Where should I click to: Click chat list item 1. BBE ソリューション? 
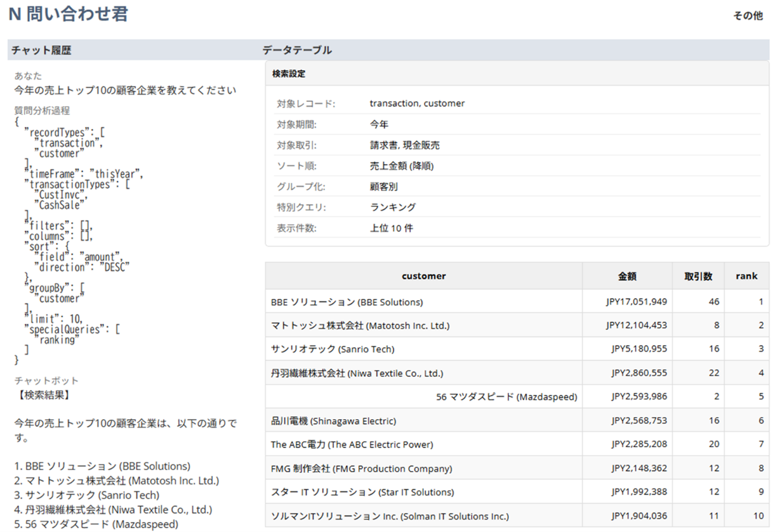point(102,466)
